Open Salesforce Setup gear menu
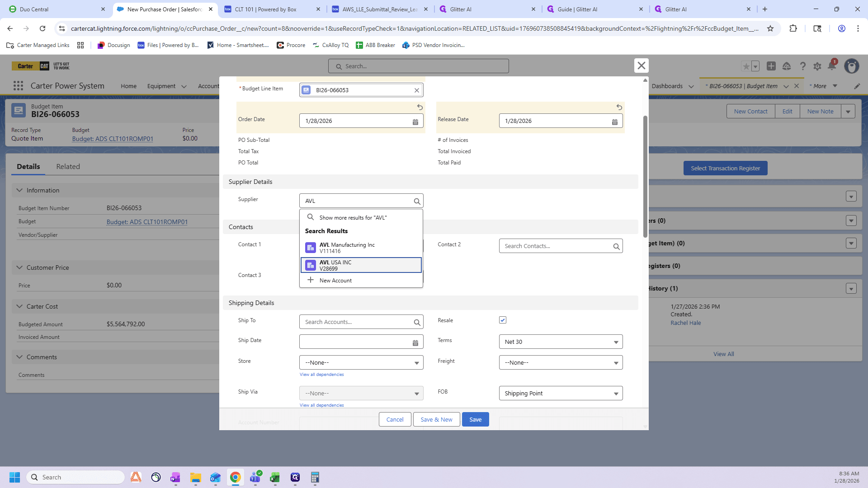 [817, 66]
